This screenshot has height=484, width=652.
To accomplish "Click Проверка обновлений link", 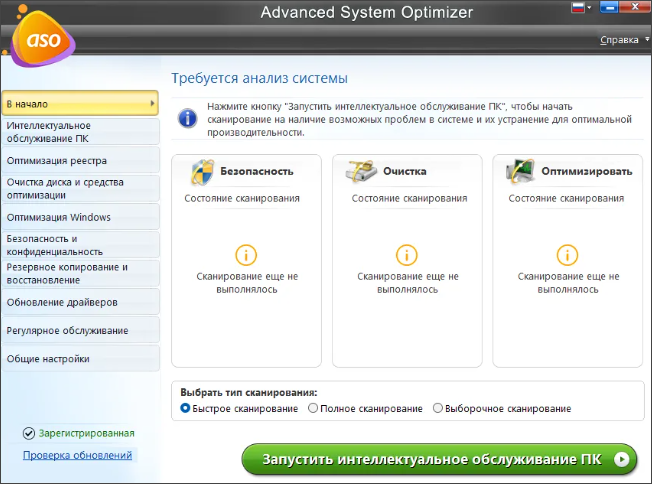I will (x=77, y=455).
